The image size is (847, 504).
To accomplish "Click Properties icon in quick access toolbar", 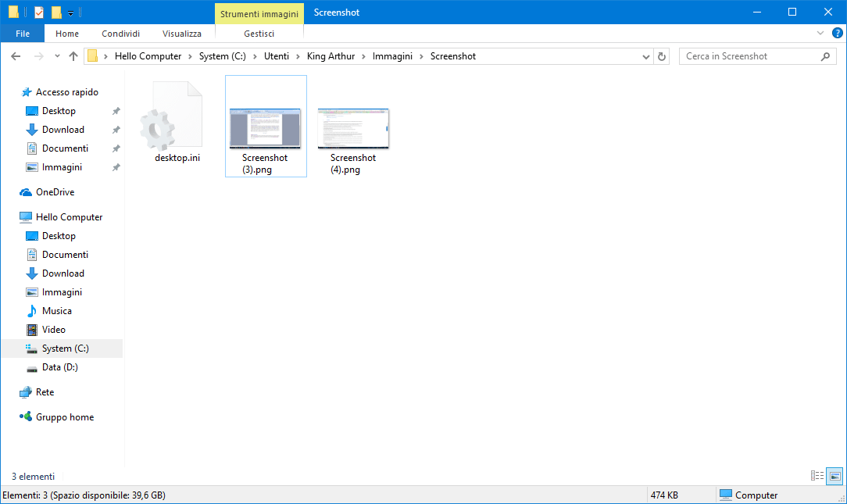I will click(39, 13).
